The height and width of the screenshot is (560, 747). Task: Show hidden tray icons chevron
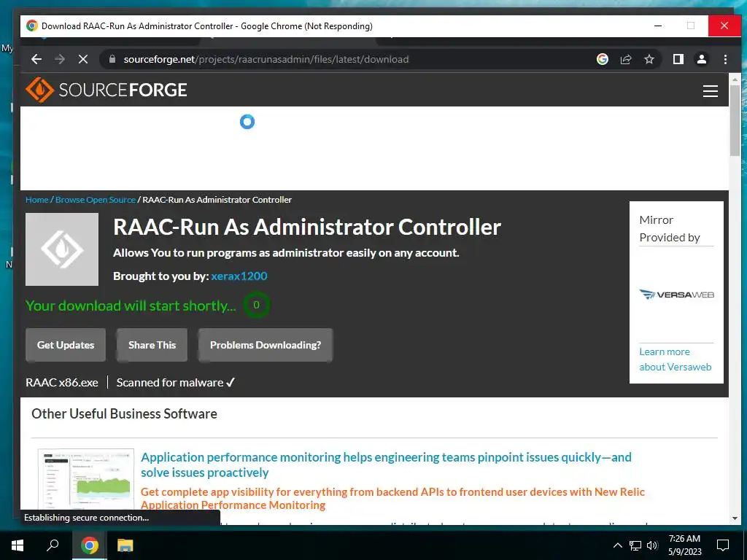617,545
